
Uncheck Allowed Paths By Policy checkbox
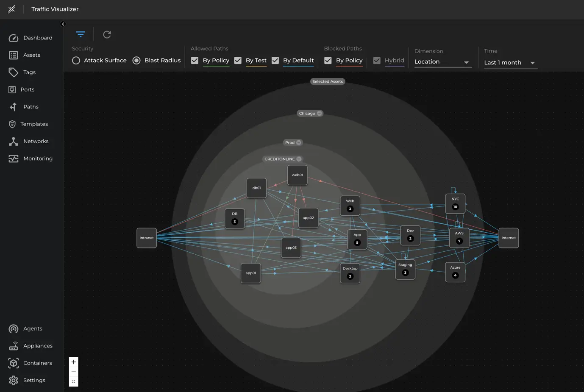[195, 61]
